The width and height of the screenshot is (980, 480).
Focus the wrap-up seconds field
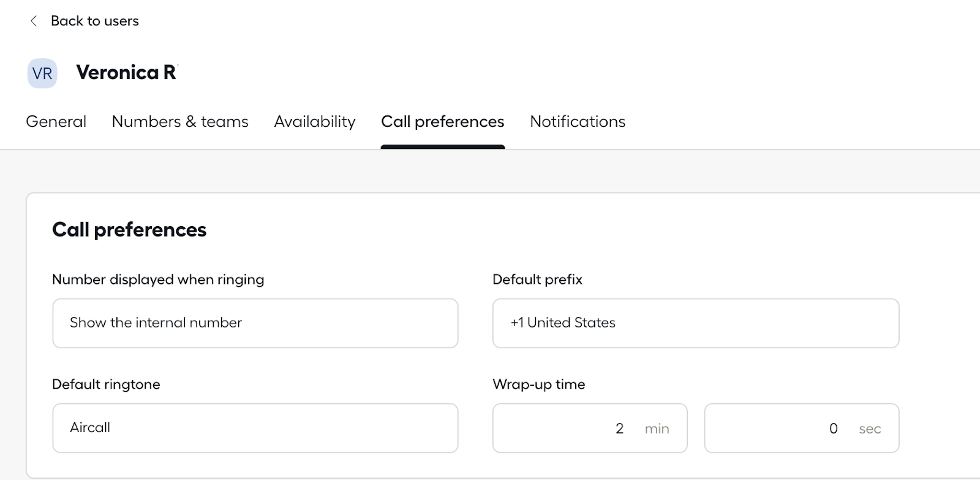pos(802,428)
